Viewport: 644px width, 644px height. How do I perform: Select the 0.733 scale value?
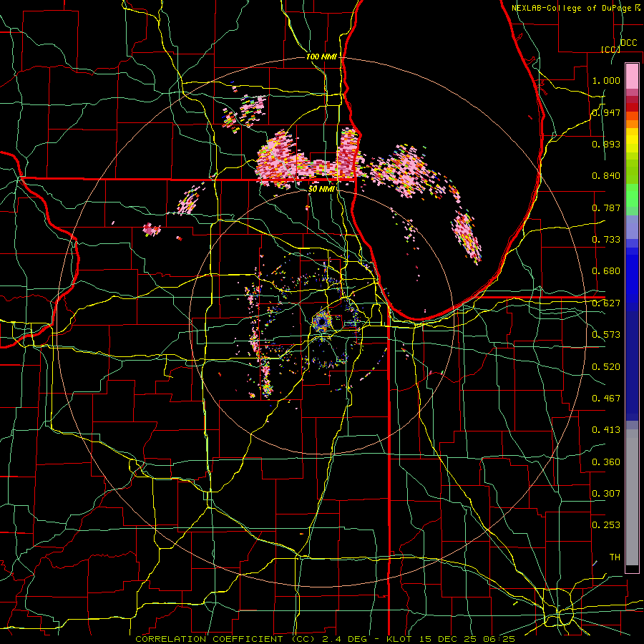point(606,240)
